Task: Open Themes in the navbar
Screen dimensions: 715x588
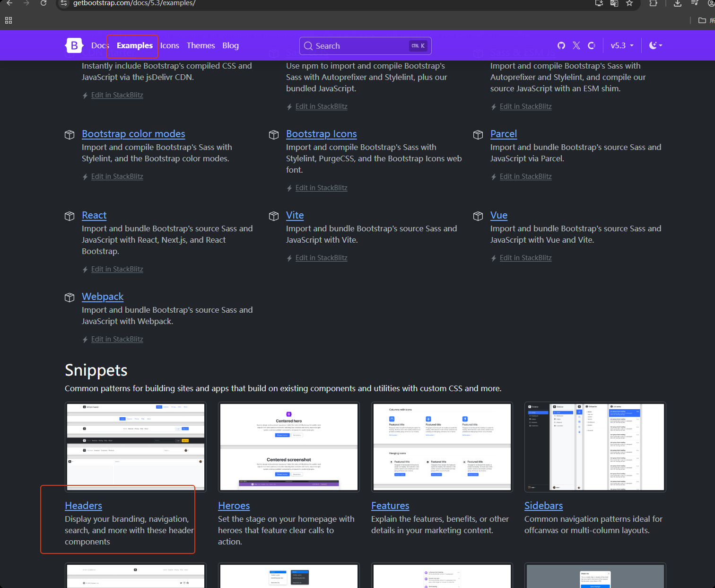Action: point(201,45)
